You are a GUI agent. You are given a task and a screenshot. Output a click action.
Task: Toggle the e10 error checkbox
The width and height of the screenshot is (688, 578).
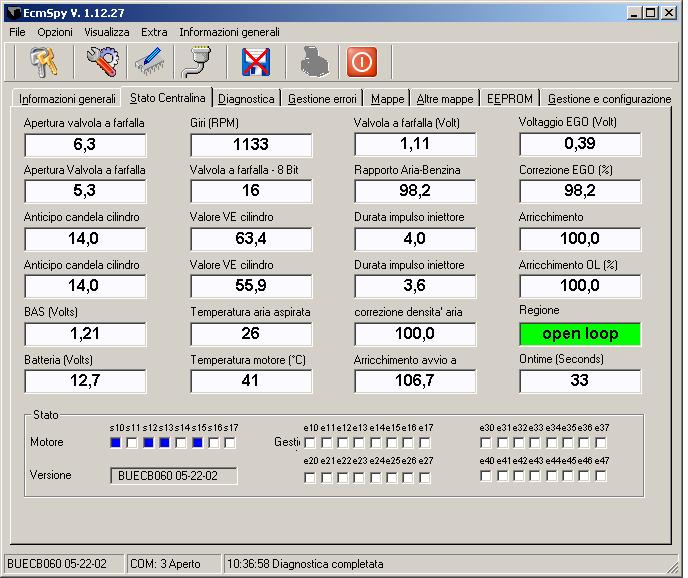(310, 442)
